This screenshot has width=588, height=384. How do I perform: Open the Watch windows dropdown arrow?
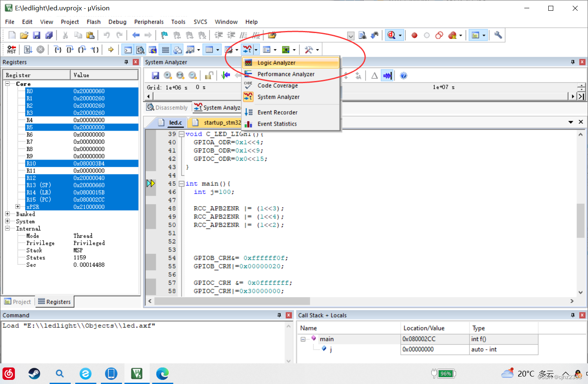[x=199, y=50]
